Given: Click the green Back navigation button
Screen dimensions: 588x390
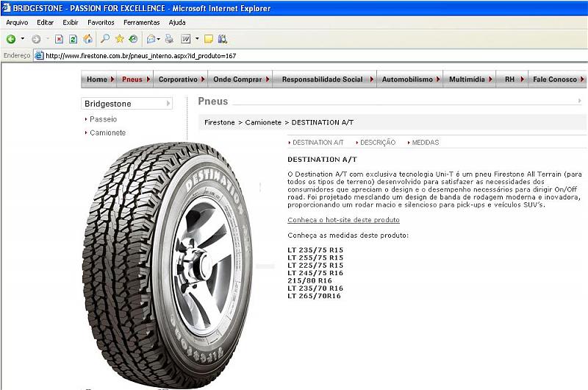Looking at the screenshot, I should [11, 39].
